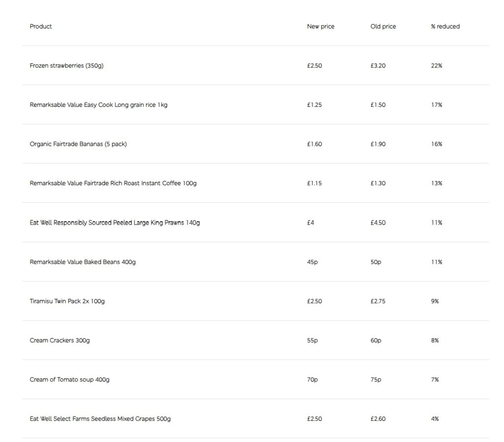Viewport: 504px width, 442px height.
Task: Click the Product column header
Action: pos(41,27)
